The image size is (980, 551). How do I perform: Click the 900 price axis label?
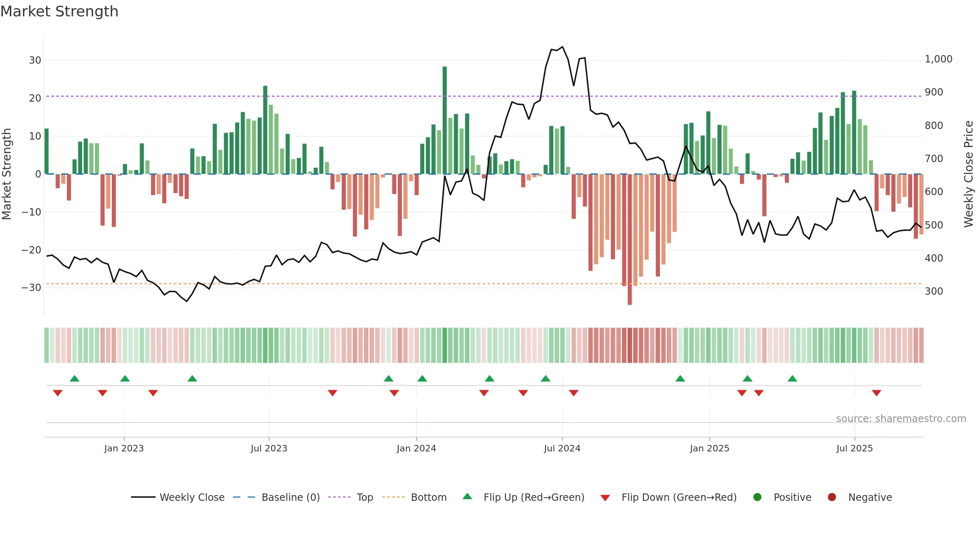tap(934, 92)
